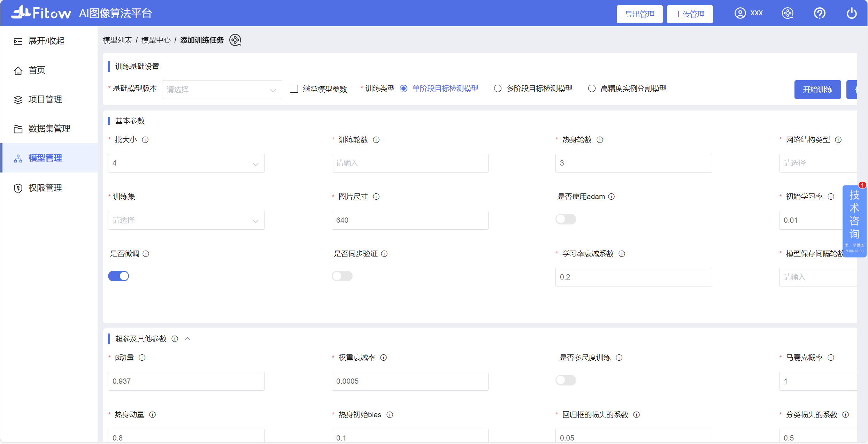
Task: Open the film reel icon in header
Action: [788, 13]
